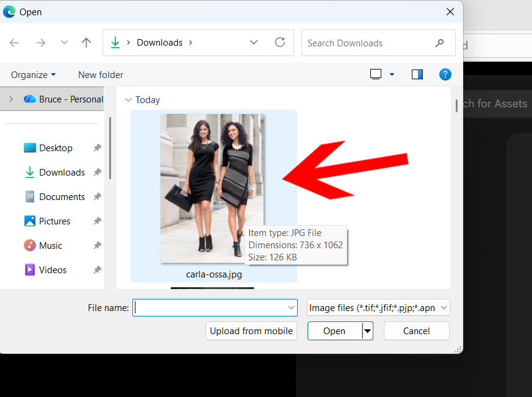Go back using the Back arrow
Screen dimensions: 532x397
coord(14,43)
